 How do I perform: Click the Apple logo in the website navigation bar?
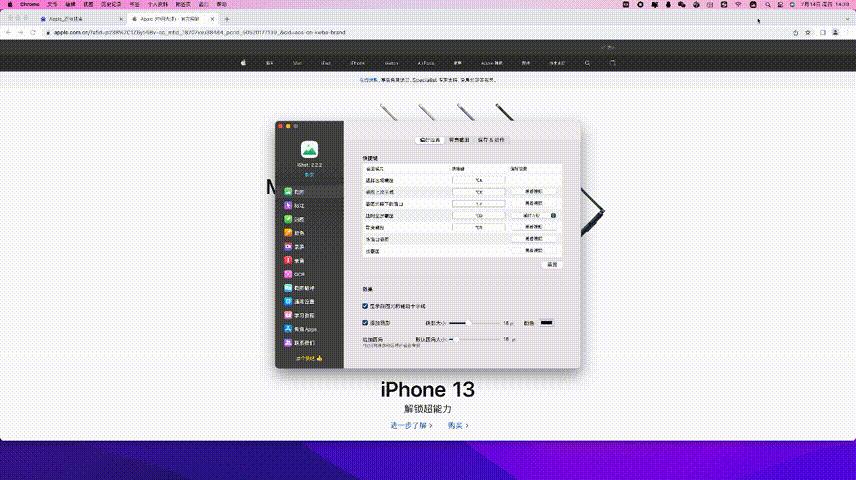pos(243,63)
